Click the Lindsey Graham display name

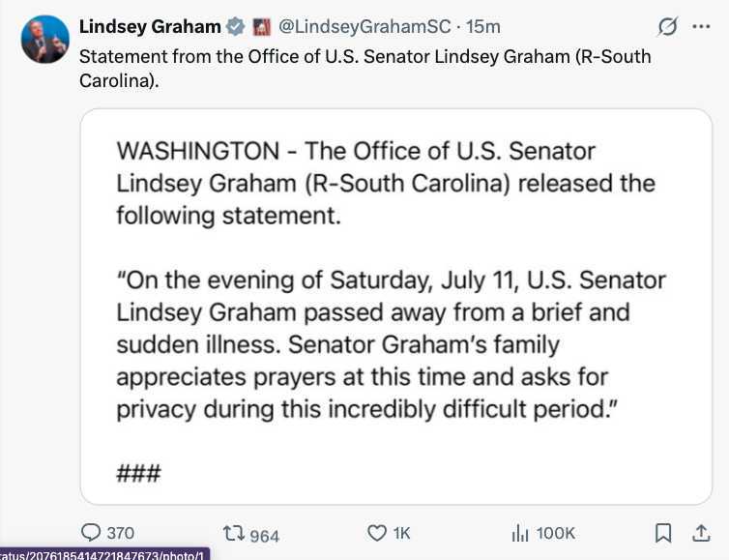tap(150, 27)
